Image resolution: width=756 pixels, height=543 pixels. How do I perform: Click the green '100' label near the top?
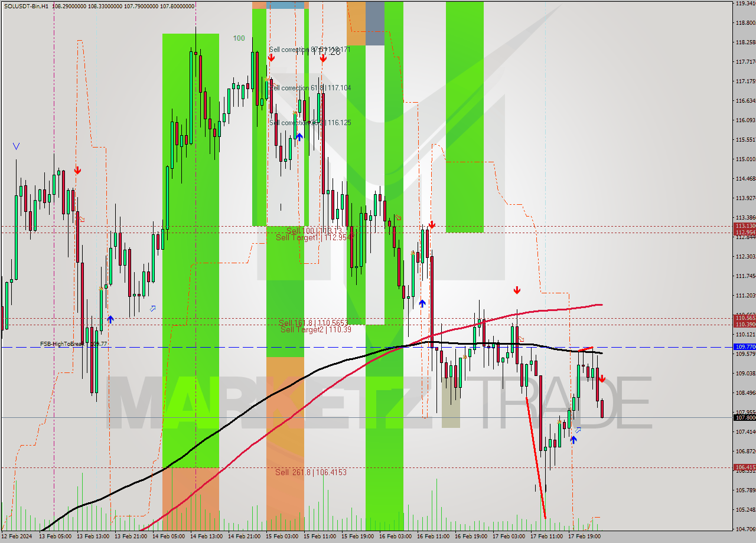tap(239, 38)
